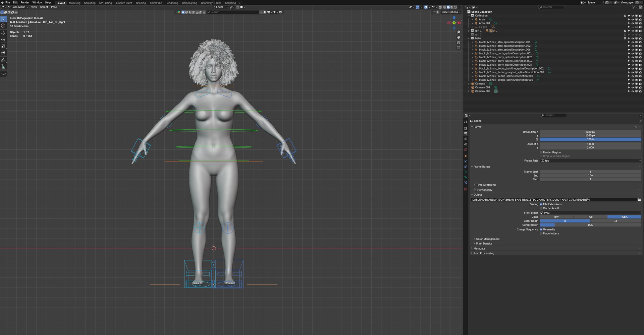Toggle camera view icon in viewport
Screen dimensions: 644x335
[x=459, y=43]
